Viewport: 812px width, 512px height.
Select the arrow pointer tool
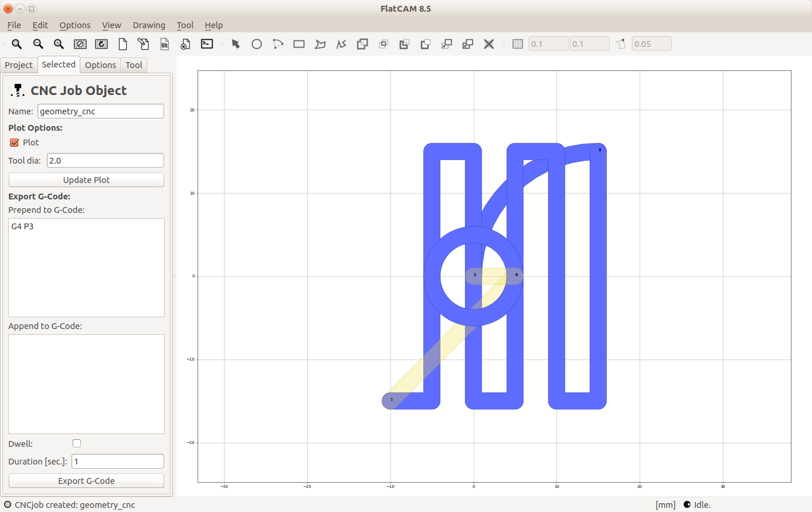click(236, 44)
